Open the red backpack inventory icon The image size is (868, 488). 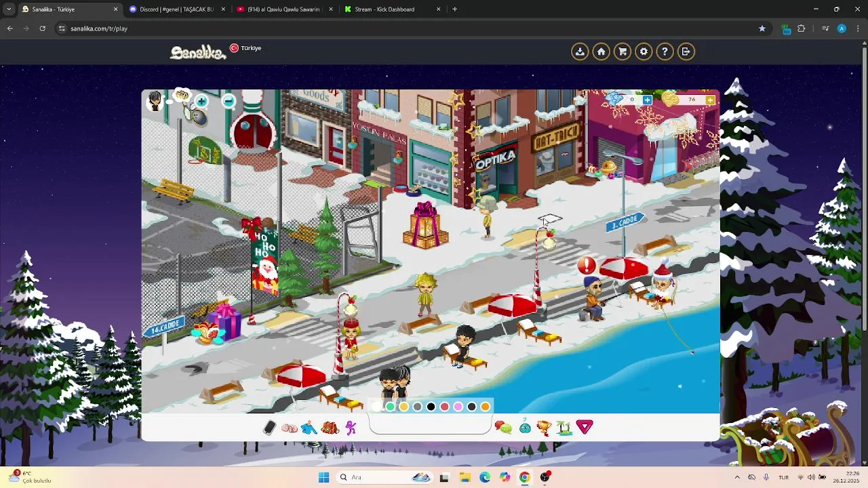pos(330,428)
